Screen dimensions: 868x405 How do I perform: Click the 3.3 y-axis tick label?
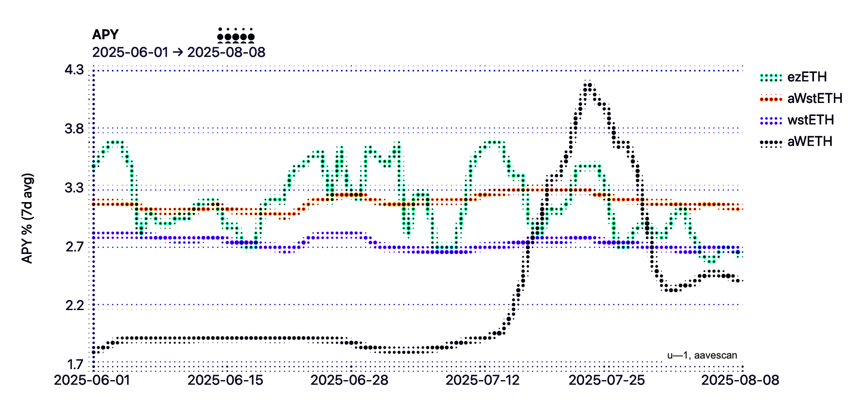click(x=74, y=188)
